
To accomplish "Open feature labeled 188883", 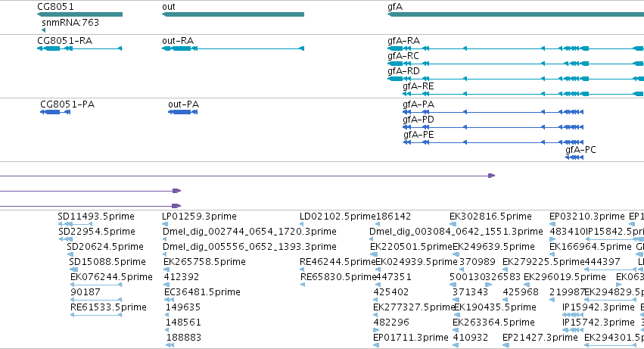I will [x=184, y=338].
